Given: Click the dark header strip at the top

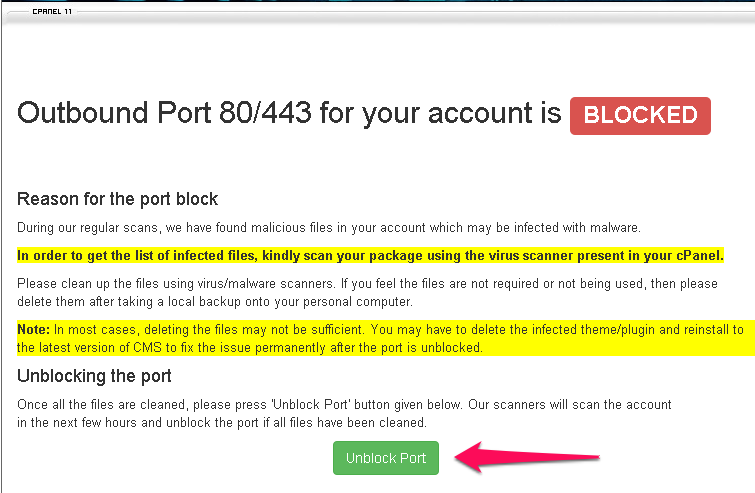Looking at the screenshot, I should [x=400, y=4].
